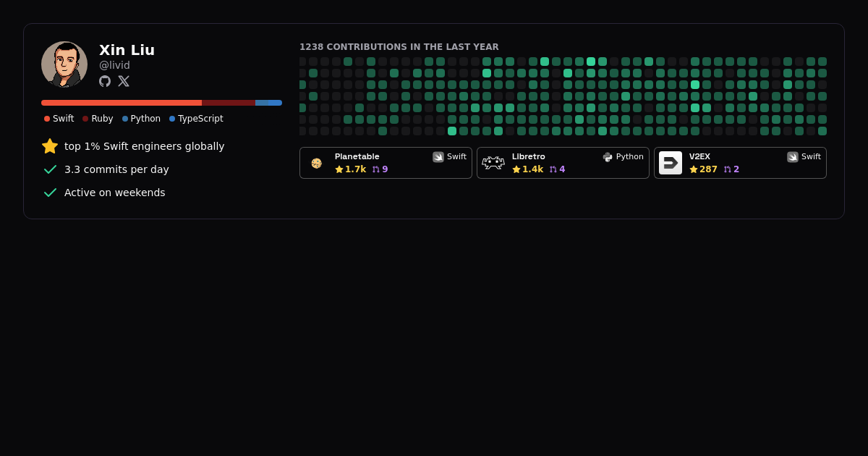868x456 pixels.
Task: Click the V2EX repository logo
Action: [x=671, y=163]
